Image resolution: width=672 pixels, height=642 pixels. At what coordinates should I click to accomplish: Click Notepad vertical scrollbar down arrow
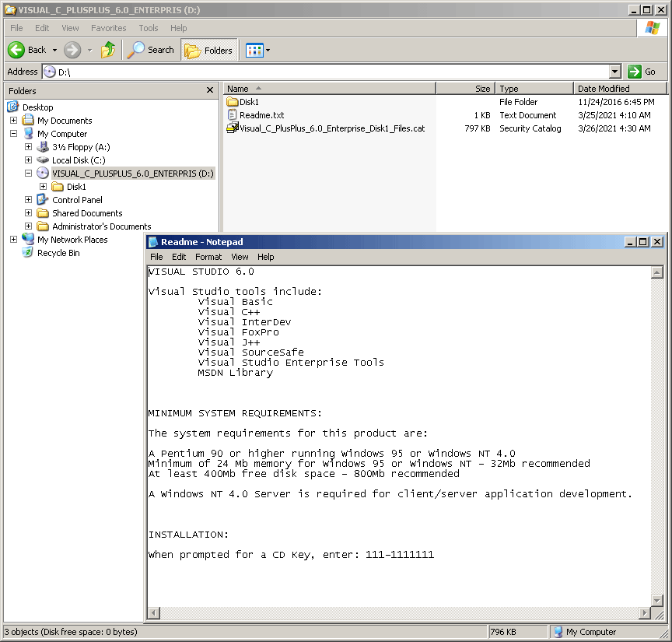point(657,600)
